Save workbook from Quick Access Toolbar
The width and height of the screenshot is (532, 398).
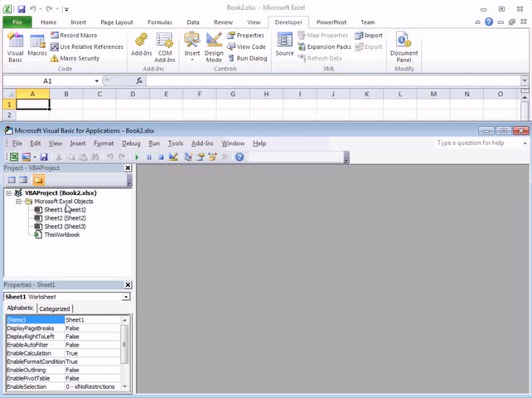21,9
